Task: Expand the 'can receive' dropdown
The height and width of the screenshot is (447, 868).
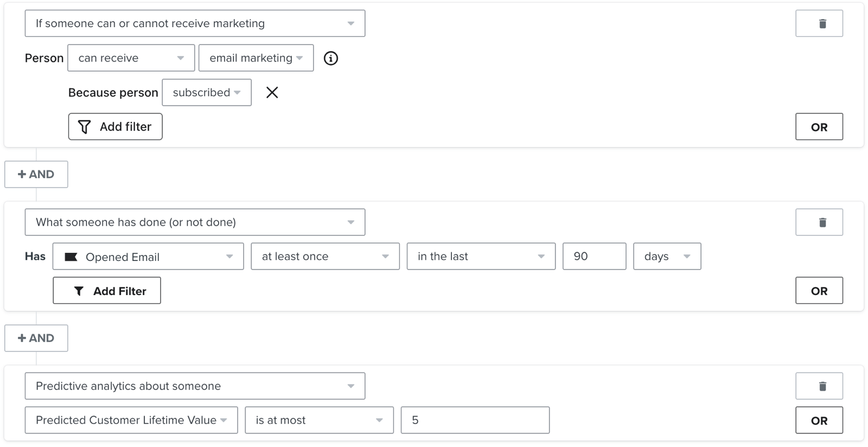Action: click(x=131, y=58)
